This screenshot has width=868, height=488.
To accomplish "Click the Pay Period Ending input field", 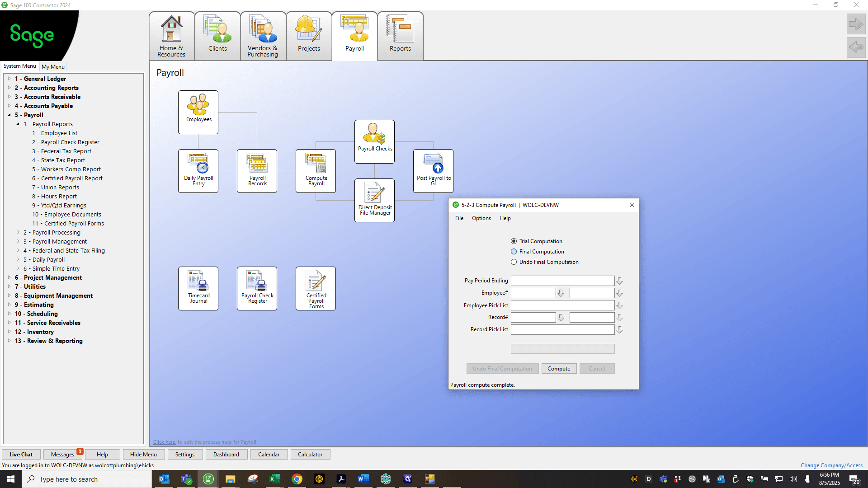I will (562, 281).
